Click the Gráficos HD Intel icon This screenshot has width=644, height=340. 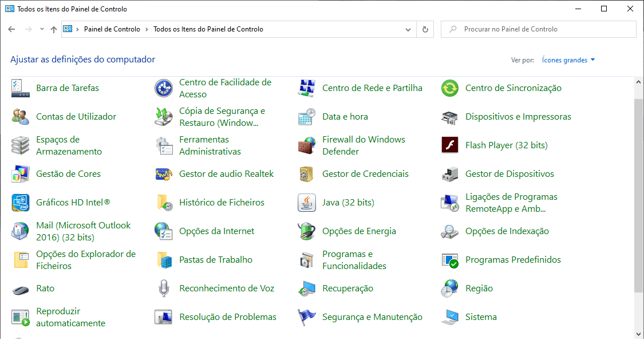pyautogui.click(x=20, y=203)
